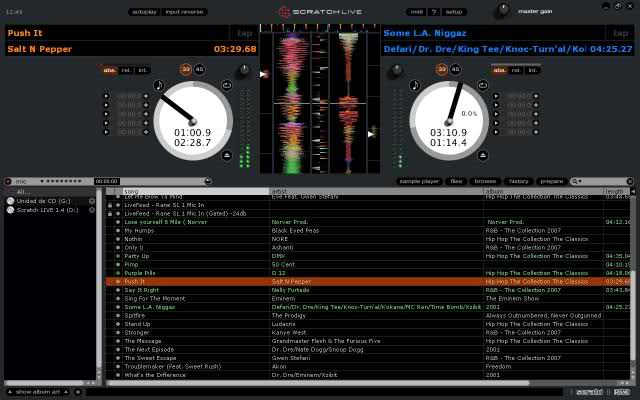Screen dimensions: 640x400
Task: Eject the track from the right deck
Action: (483, 156)
